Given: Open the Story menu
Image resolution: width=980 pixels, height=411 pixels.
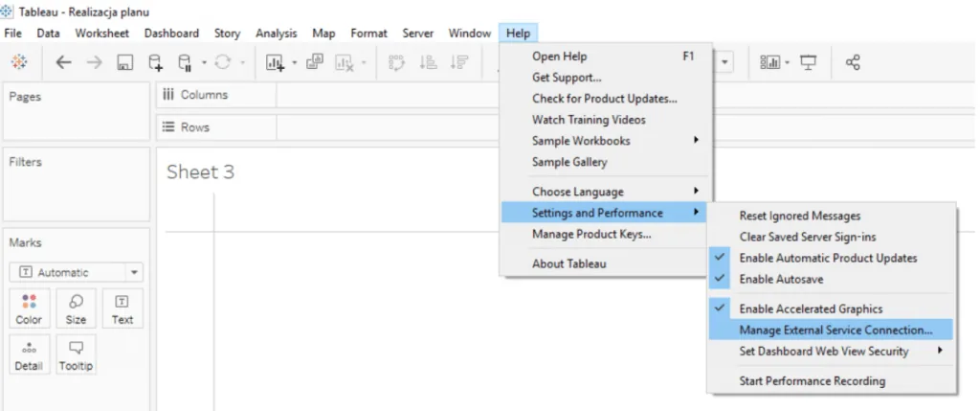Looking at the screenshot, I should click(227, 34).
